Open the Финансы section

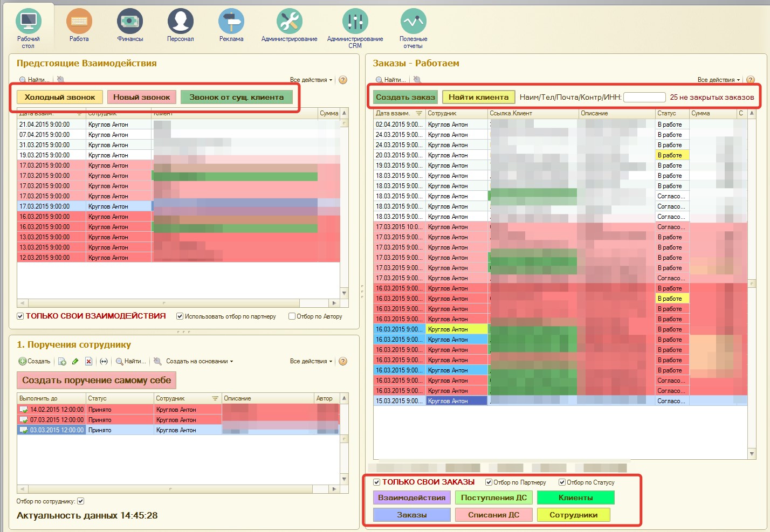click(130, 25)
